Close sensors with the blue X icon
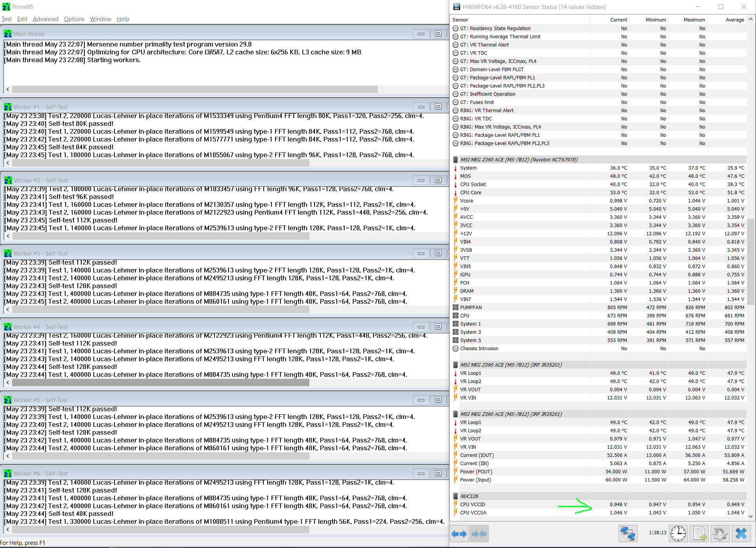This screenshot has width=756, height=548. pyautogui.click(x=741, y=534)
